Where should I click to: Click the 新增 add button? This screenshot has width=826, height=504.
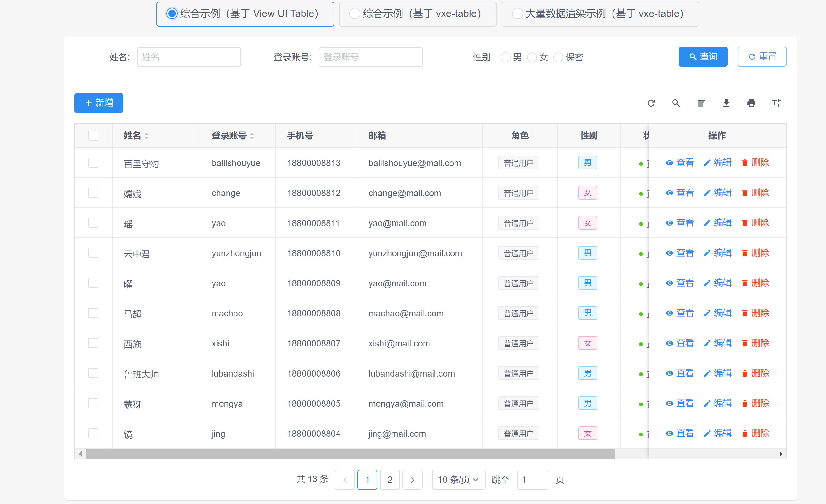98,103
